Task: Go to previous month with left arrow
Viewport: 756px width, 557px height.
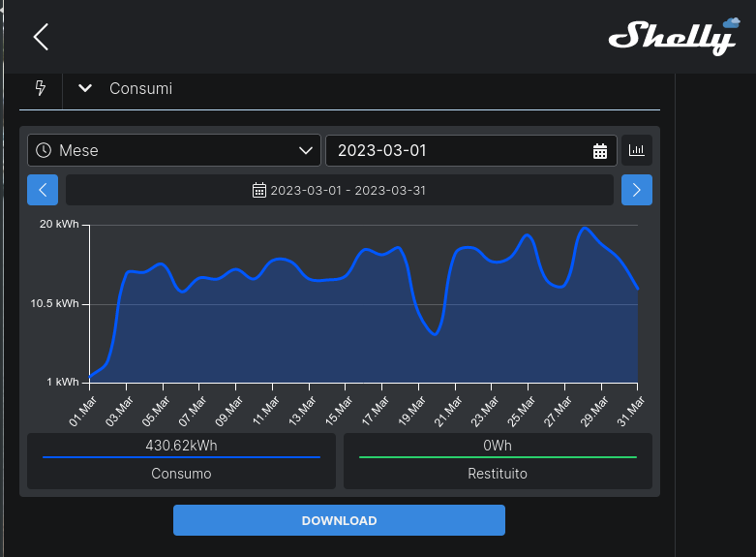Action: coord(43,190)
